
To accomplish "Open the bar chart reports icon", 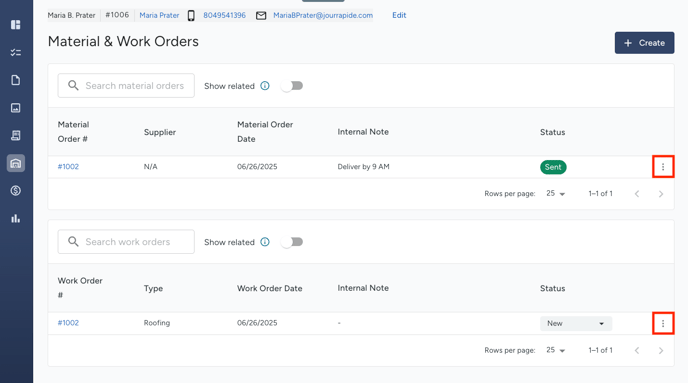I will tap(16, 218).
